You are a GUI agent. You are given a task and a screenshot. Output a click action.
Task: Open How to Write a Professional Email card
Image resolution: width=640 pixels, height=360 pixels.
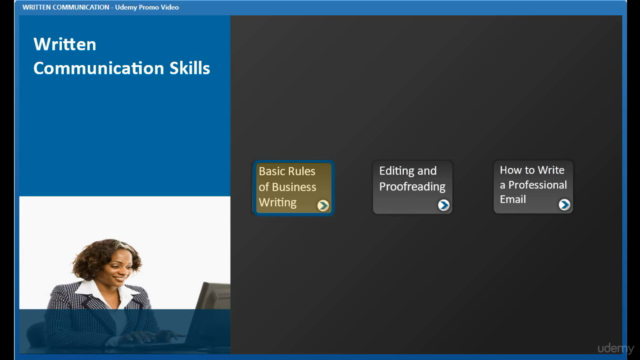[533, 187]
